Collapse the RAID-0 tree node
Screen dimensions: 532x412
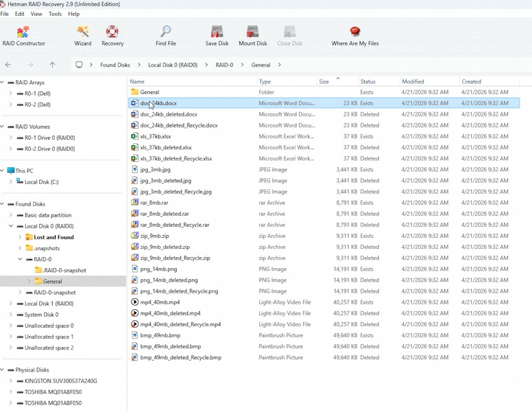pyautogui.click(x=20, y=259)
